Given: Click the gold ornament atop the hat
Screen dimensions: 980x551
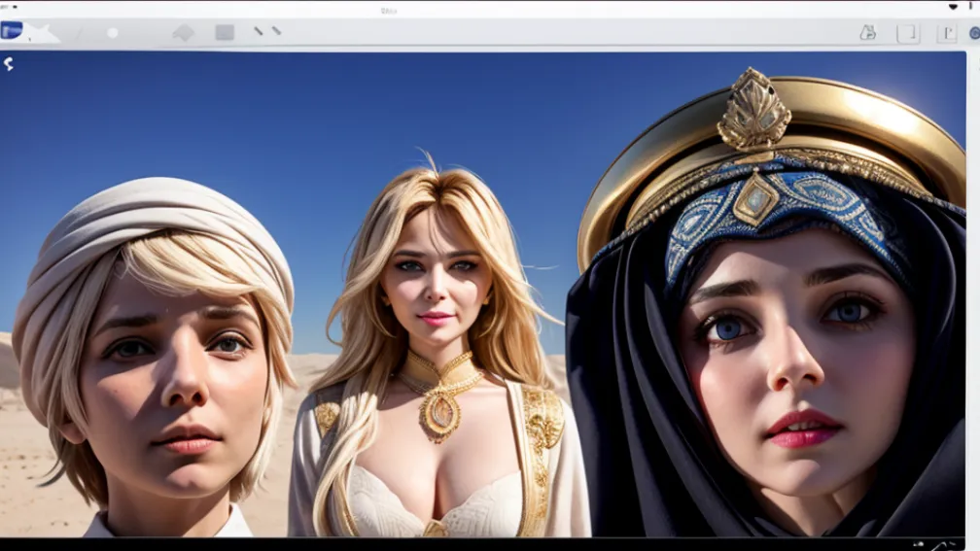Looking at the screenshot, I should pyautogui.click(x=753, y=110).
